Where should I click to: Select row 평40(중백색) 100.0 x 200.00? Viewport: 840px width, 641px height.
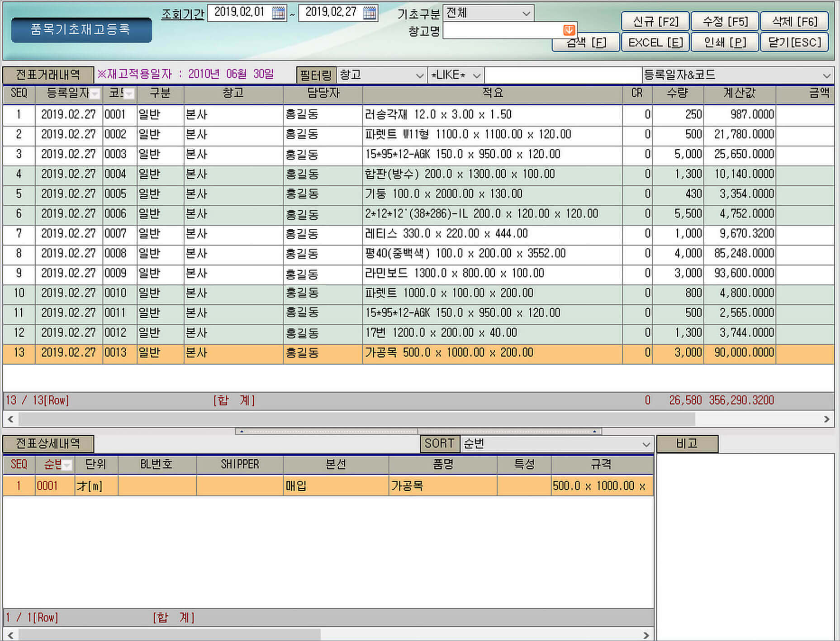pos(418,254)
